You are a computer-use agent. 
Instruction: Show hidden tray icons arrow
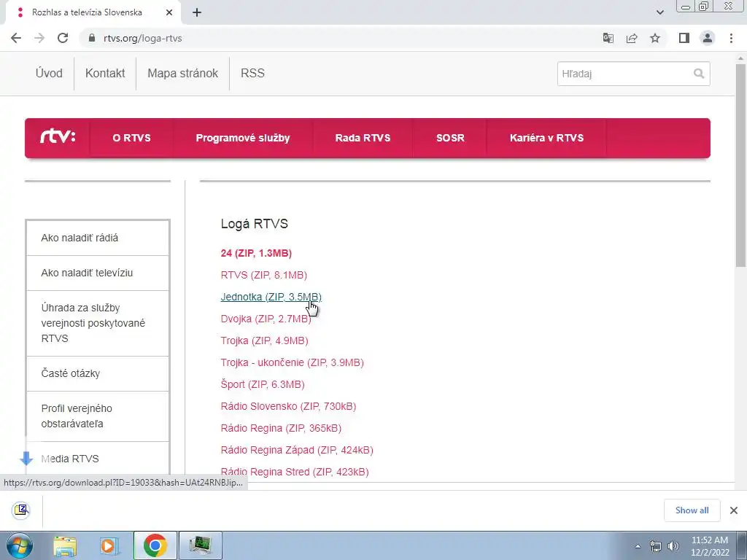pos(638,546)
